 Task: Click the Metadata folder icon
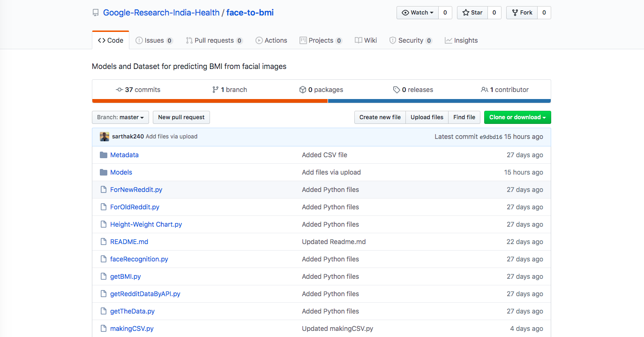104,155
